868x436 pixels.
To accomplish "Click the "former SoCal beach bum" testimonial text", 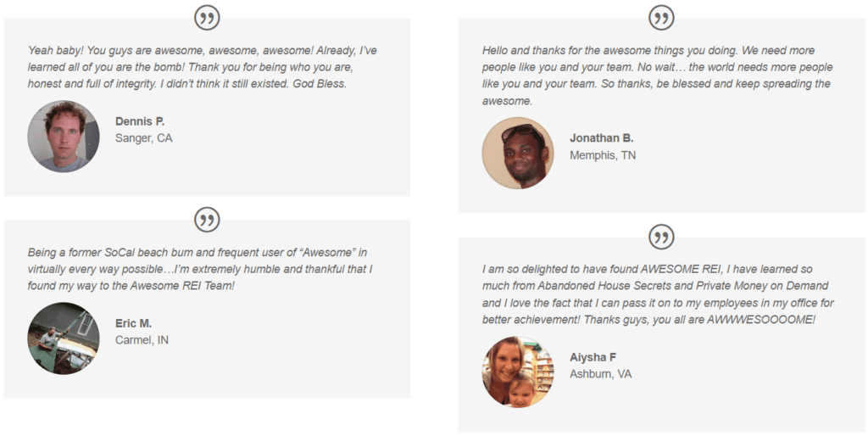I will (x=200, y=269).
